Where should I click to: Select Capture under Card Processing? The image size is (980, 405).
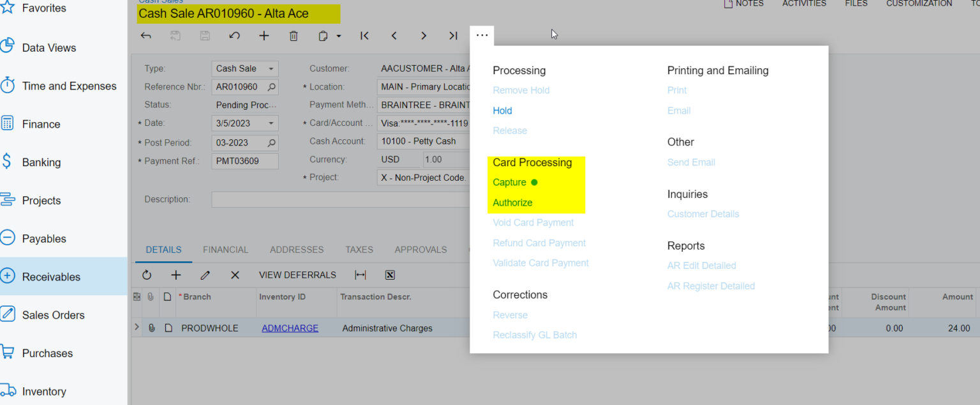509,182
